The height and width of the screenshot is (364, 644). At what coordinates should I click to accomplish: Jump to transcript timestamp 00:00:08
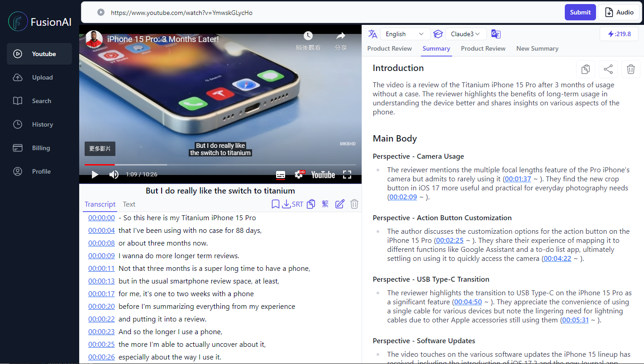[101, 243]
